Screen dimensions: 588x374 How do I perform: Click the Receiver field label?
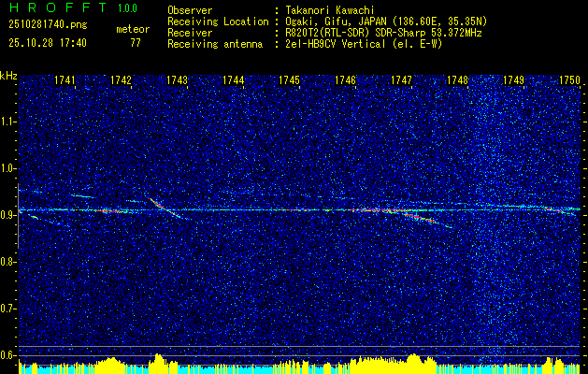coord(190,33)
